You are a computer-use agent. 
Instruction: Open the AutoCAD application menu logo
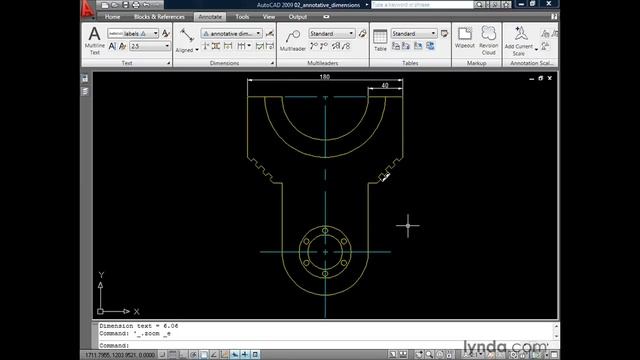[x=87, y=9]
